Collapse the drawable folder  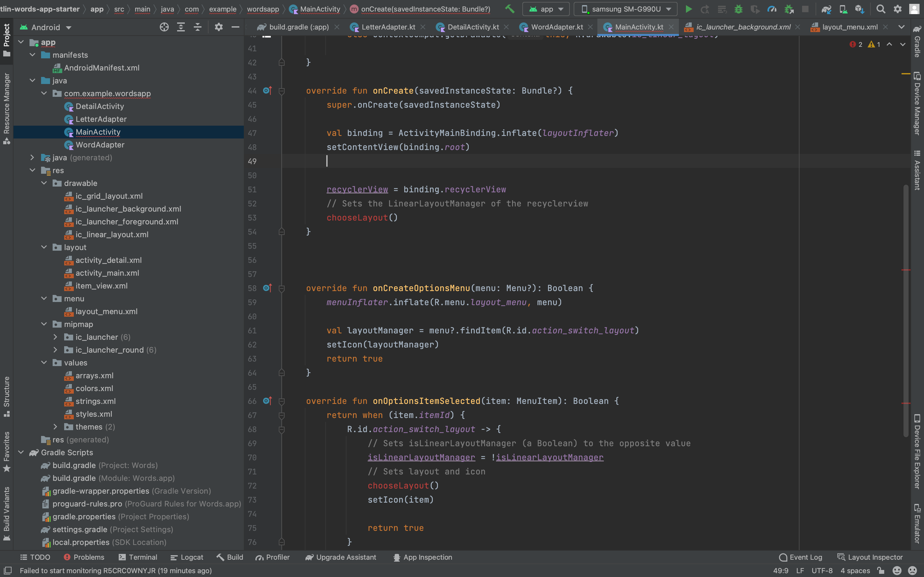coord(44,183)
